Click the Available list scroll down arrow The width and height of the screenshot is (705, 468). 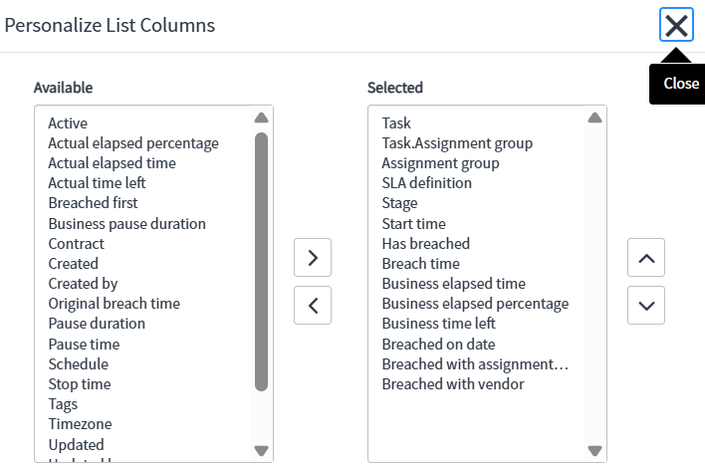point(261,450)
